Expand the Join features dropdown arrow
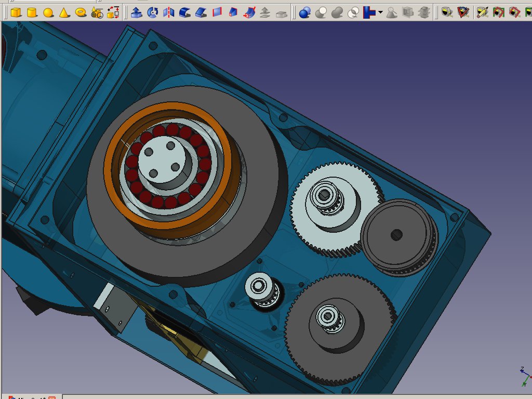The width and height of the screenshot is (532, 399). click(x=380, y=12)
